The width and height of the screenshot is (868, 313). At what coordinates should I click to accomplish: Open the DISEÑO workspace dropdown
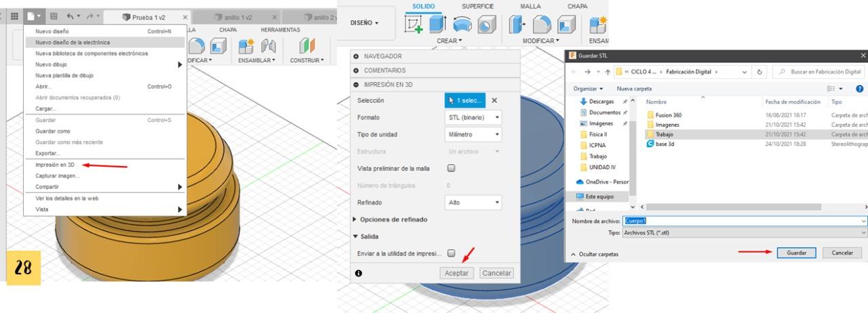coord(366,23)
